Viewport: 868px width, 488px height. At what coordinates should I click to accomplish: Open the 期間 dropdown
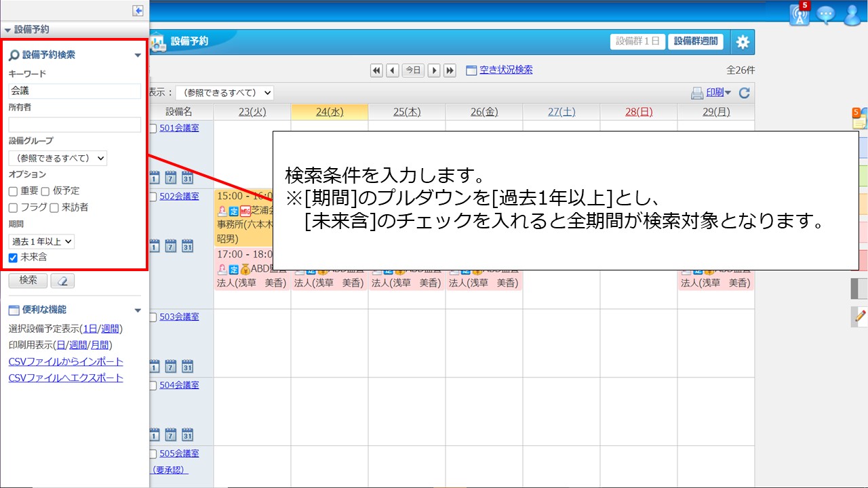click(41, 241)
